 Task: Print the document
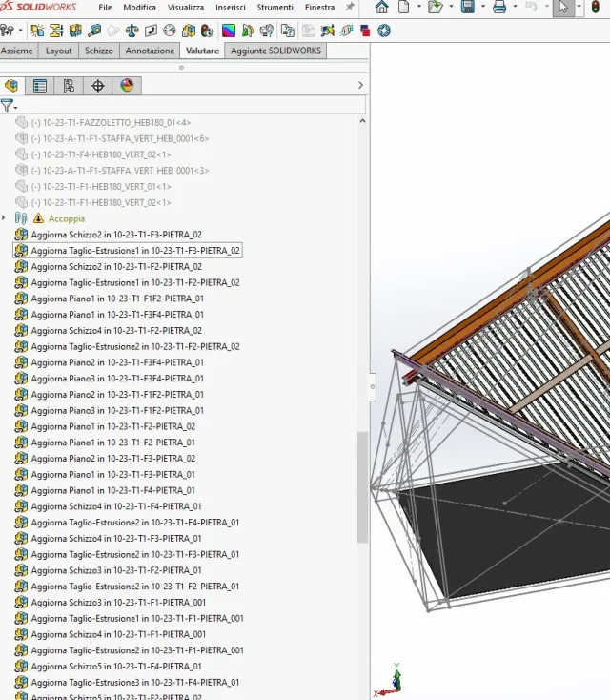(x=499, y=7)
